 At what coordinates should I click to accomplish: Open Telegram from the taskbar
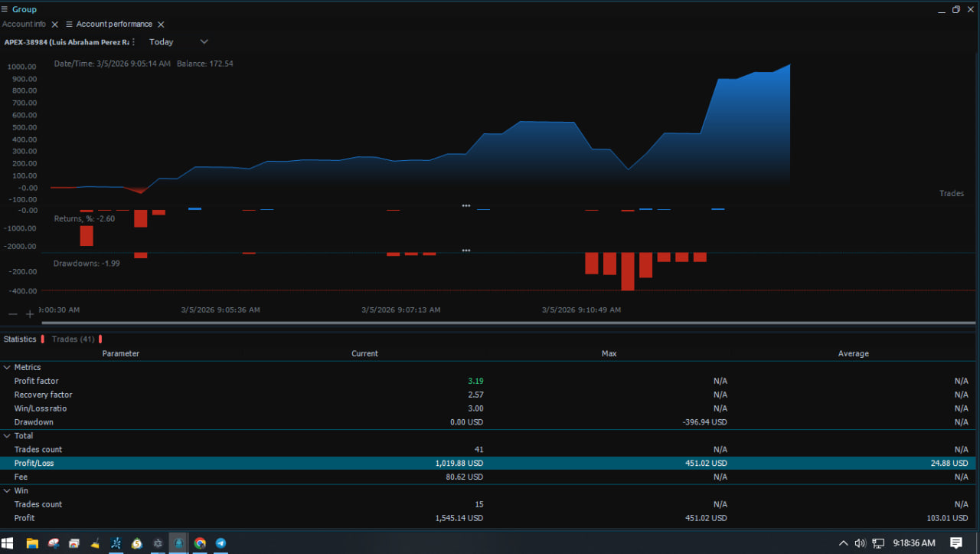(220, 543)
